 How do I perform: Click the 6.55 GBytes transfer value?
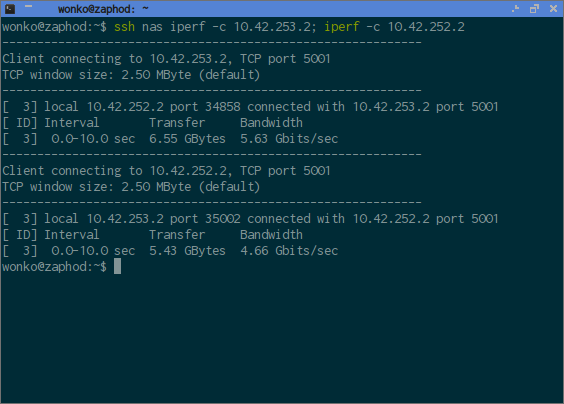pyautogui.click(x=187, y=139)
